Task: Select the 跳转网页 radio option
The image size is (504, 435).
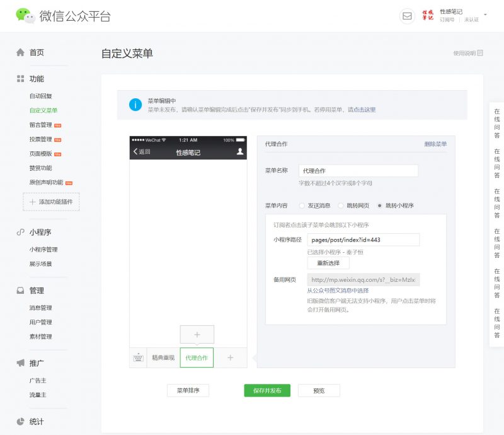Action: [341, 206]
